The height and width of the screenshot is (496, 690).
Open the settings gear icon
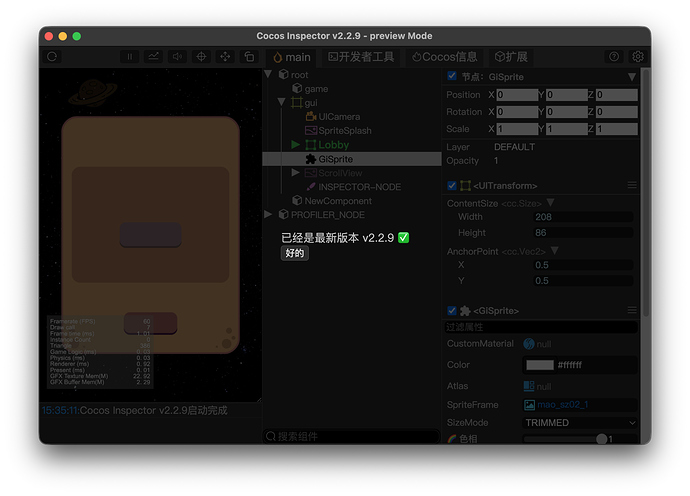pos(638,57)
